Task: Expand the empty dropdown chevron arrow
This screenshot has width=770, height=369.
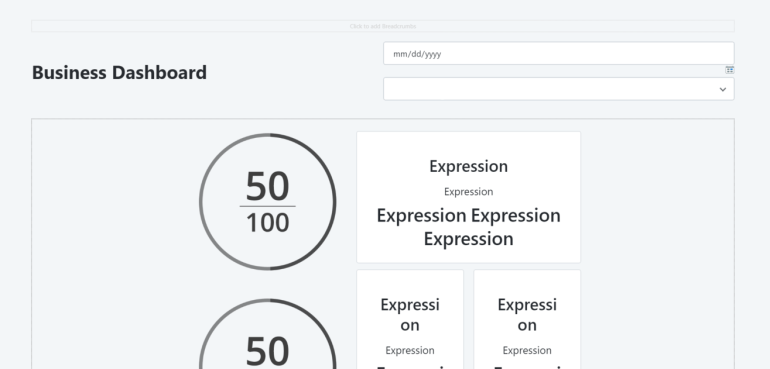Action: point(722,89)
